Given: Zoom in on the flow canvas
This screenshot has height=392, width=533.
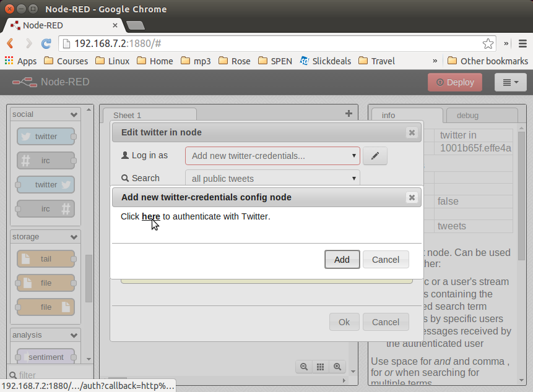Looking at the screenshot, I should coord(337,366).
